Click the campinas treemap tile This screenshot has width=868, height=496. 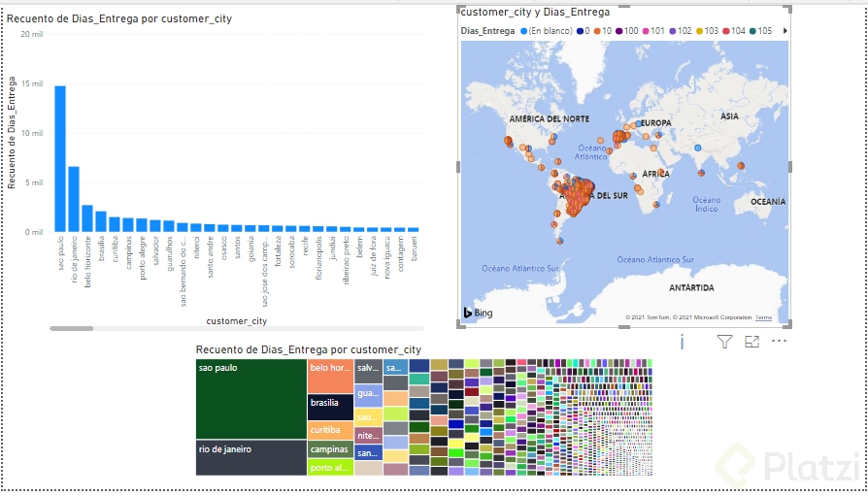click(x=330, y=449)
